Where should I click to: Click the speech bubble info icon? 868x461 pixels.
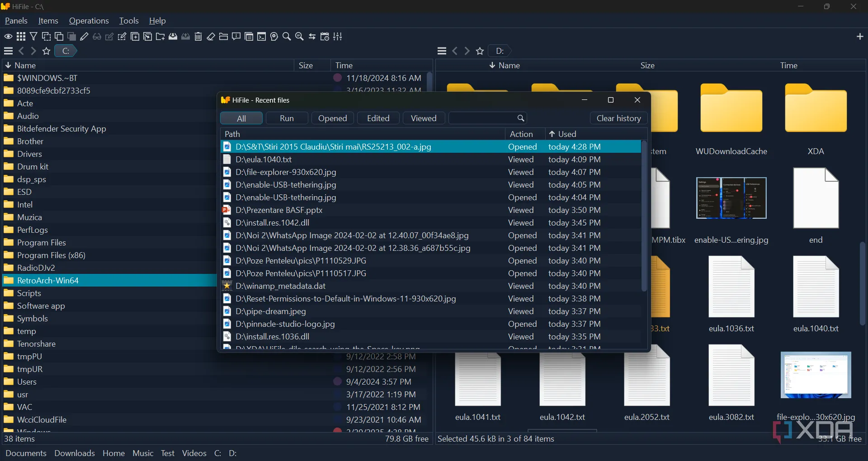236,37
